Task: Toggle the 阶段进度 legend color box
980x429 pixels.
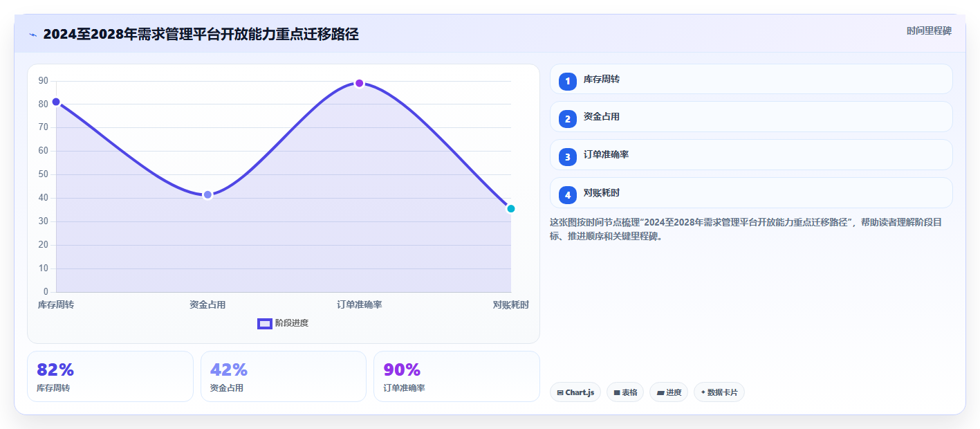Action: (x=265, y=323)
